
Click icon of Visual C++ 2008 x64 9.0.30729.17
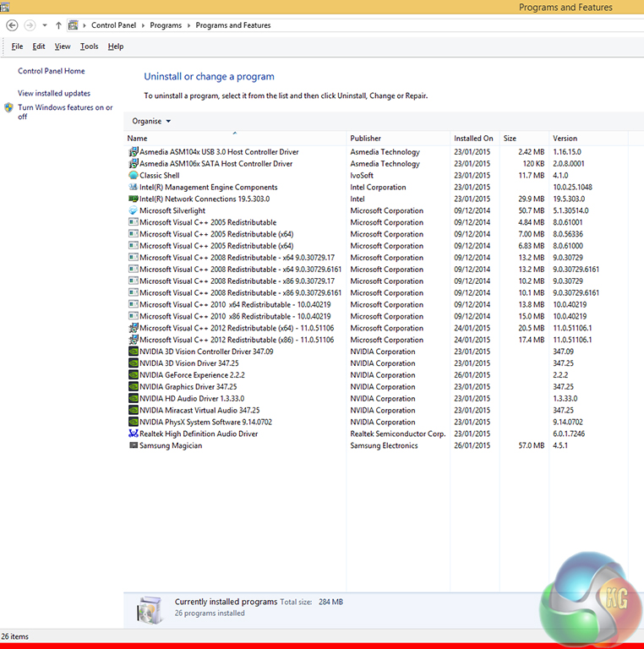134,257
